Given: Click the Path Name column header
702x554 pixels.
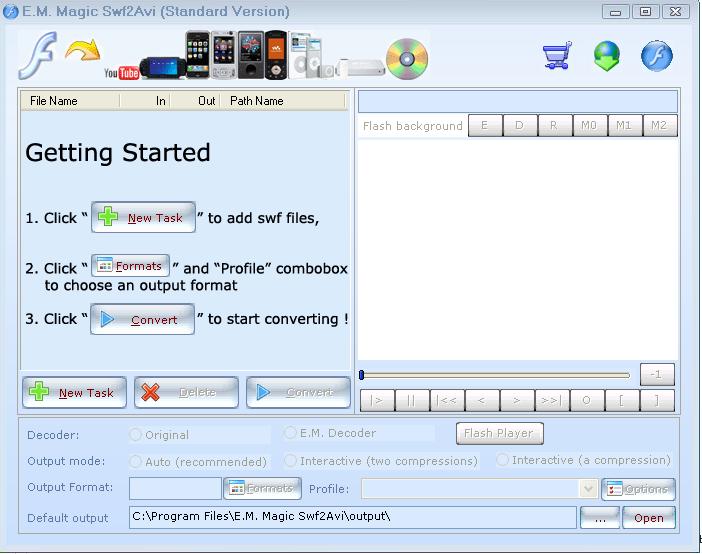Looking at the screenshot, I should click(x=283, y=101).
